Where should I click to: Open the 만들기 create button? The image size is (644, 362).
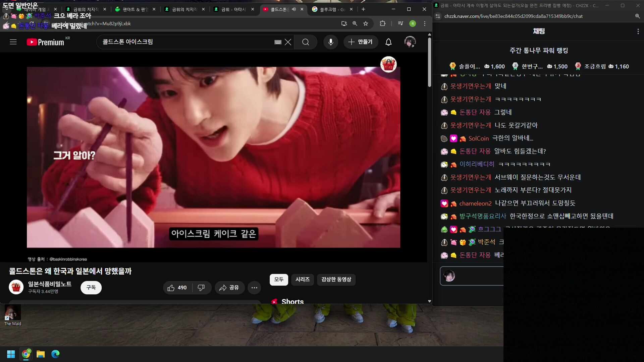(361, 42)
